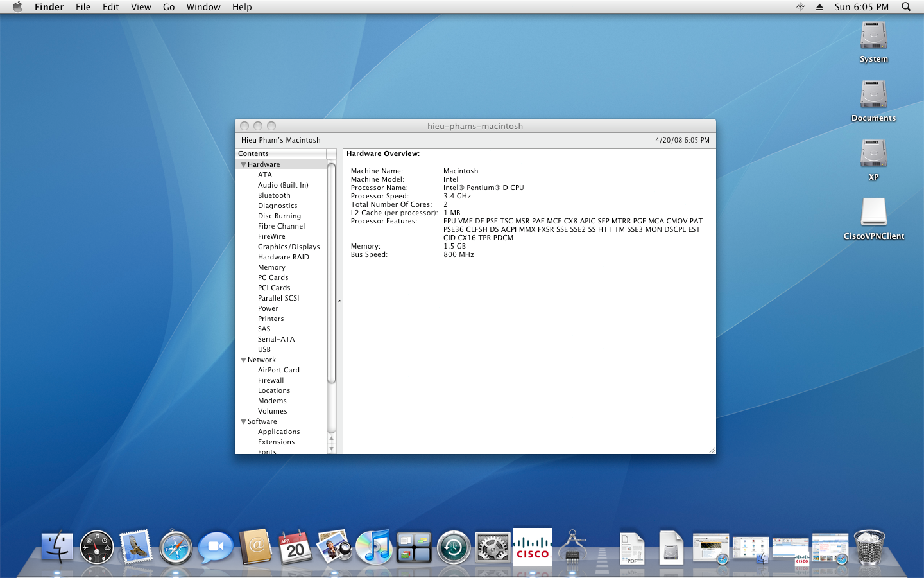Select Applications under Software
The height and width of the screenshot is (578, 924).
coord(279,432)
